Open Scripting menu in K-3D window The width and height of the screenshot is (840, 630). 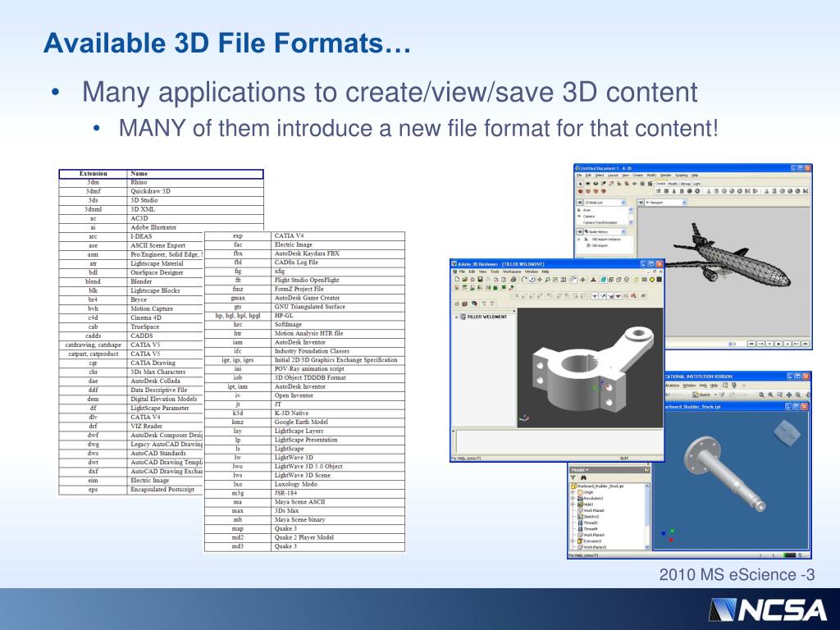(682, 176)
